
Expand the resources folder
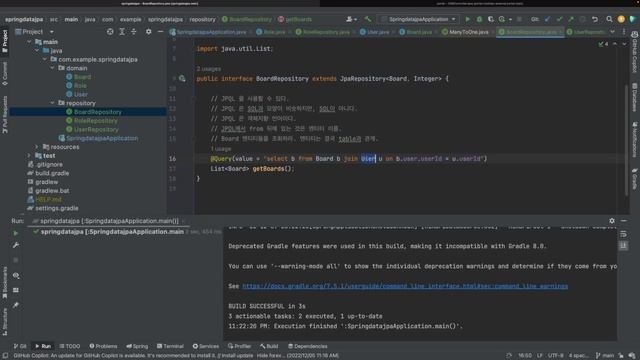coord(37,147)
